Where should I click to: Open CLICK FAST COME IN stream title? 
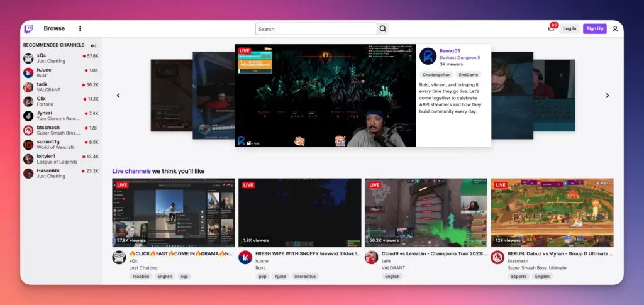182,253
